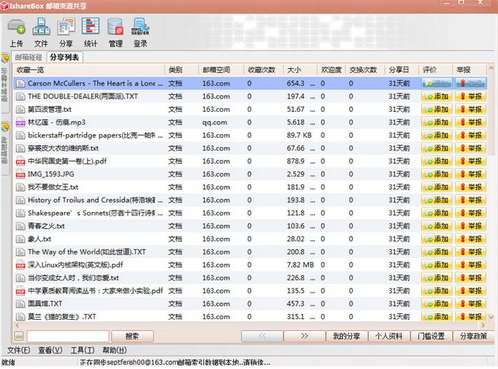
Task: Click 举报 button for THE DOUBLE-DEALER row
Action: coord(471,97)
